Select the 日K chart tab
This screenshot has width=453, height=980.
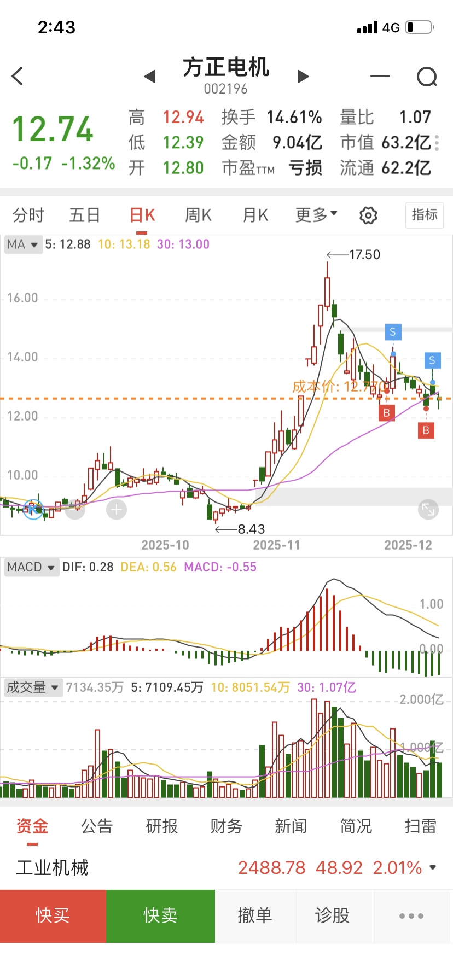(142, 215)
